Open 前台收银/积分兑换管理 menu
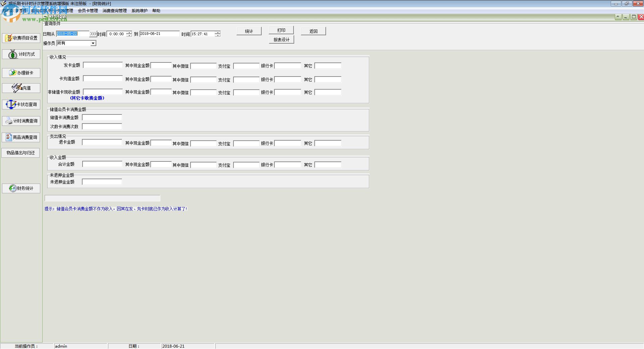The height and width of the screenshot is (349, 644). pyautogui.click(x=52, y=11)
